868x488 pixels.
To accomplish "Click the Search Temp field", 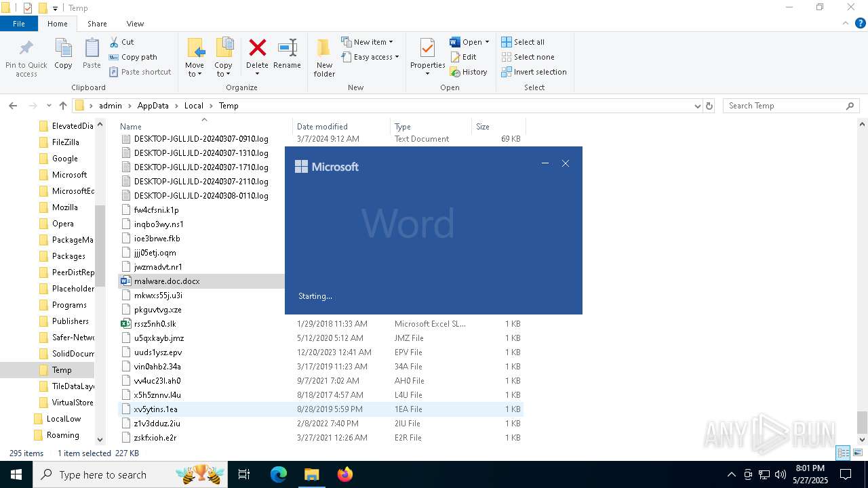I will (790, 106).
